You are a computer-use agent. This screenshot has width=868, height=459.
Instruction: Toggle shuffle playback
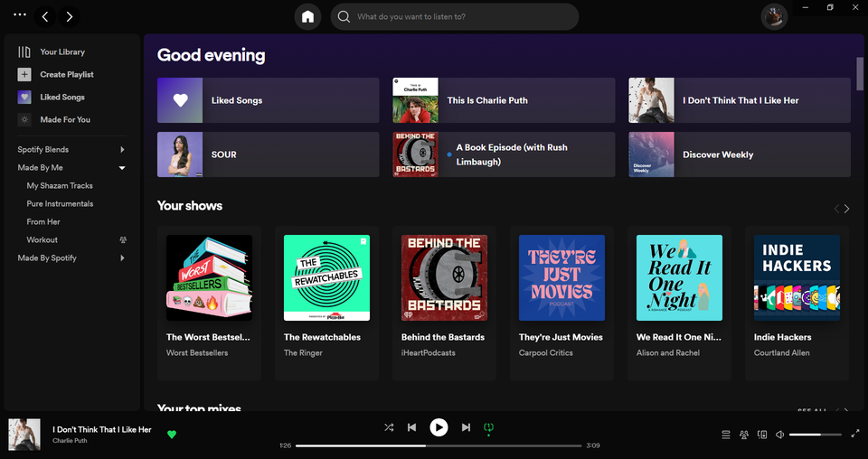pos(389,427)
